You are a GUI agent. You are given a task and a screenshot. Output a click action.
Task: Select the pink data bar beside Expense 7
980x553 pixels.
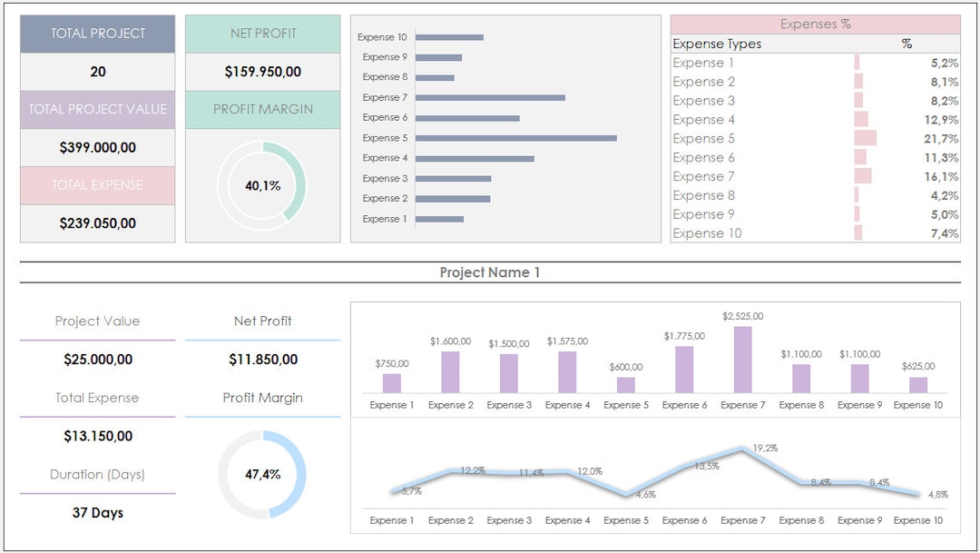[x=862, y=176]
